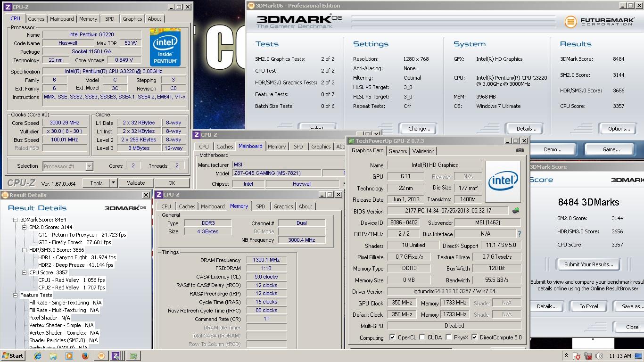Screen dimensions: 644x362
Task: Toggle DirectCompute 5.0 checkbox
Action: [x=474, y=337]
